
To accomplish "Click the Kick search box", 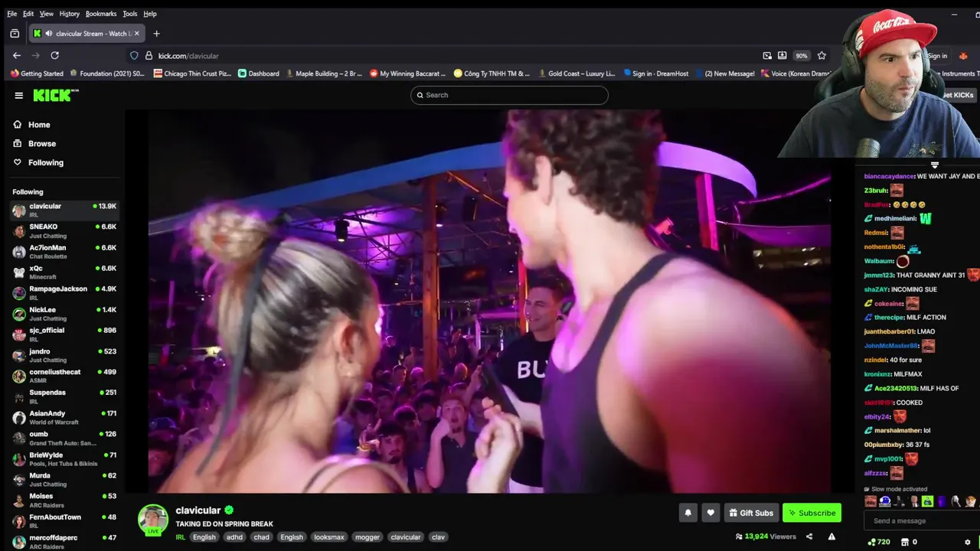I will [x=509, y=95].
